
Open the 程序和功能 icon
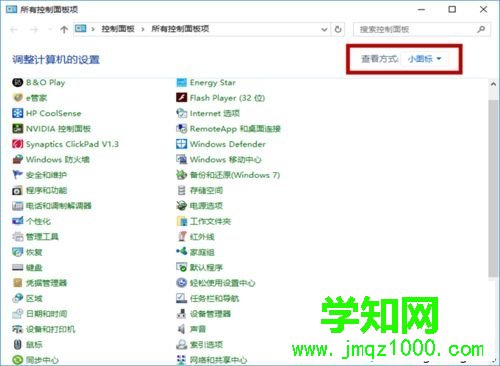coord(17,190)
